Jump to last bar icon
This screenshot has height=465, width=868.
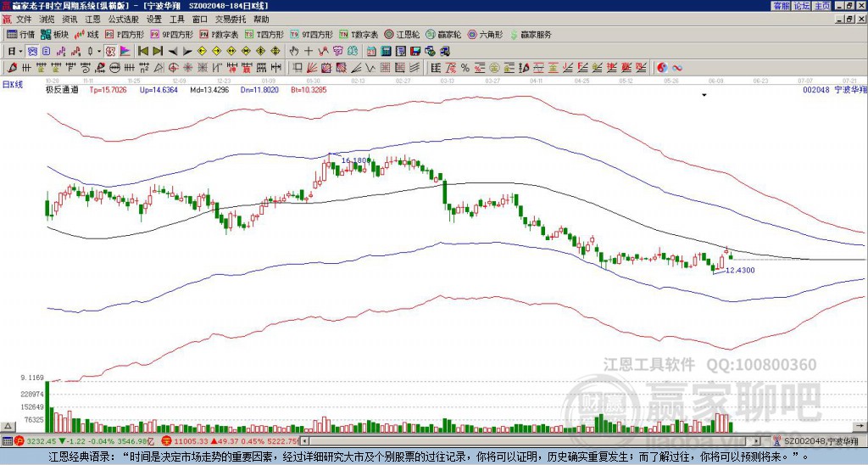158,52
